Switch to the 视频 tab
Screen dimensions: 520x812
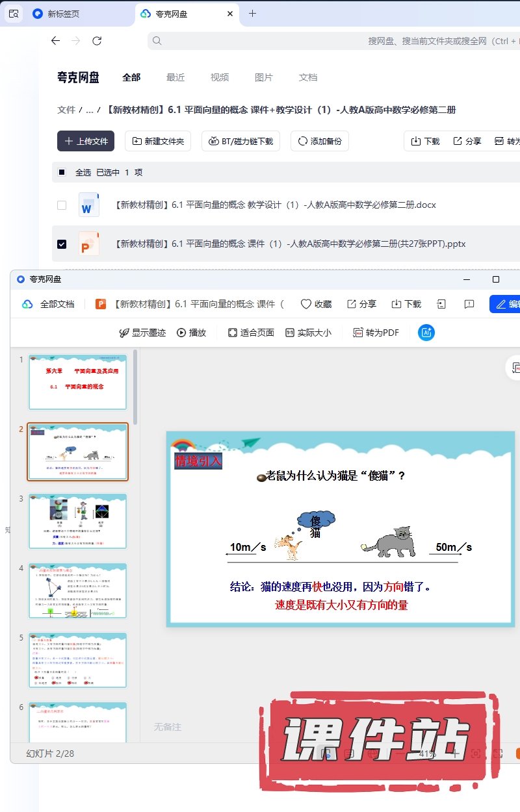tap(220, 77)
